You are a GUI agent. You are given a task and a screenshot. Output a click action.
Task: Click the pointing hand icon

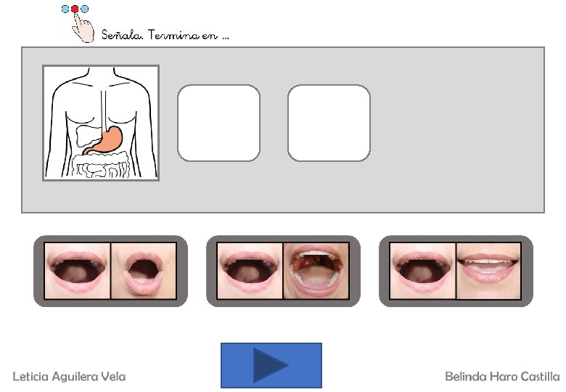pyautogui.click(x=82, y=28)
